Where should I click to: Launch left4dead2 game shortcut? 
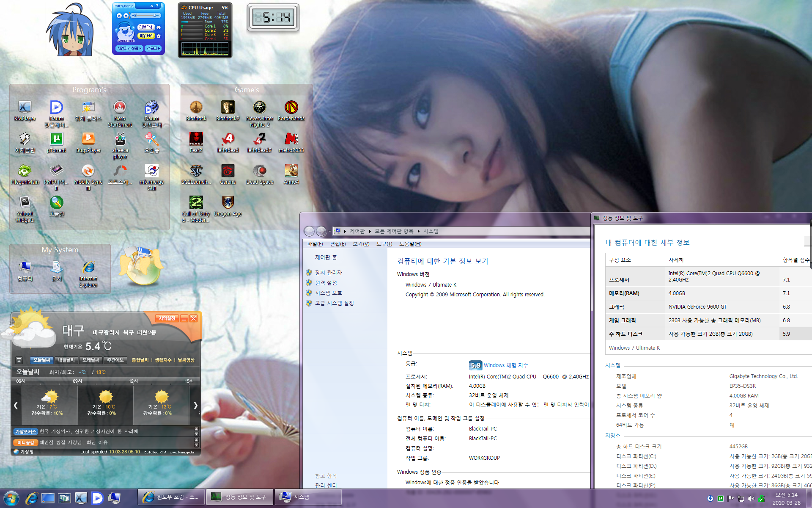(259, 143)
